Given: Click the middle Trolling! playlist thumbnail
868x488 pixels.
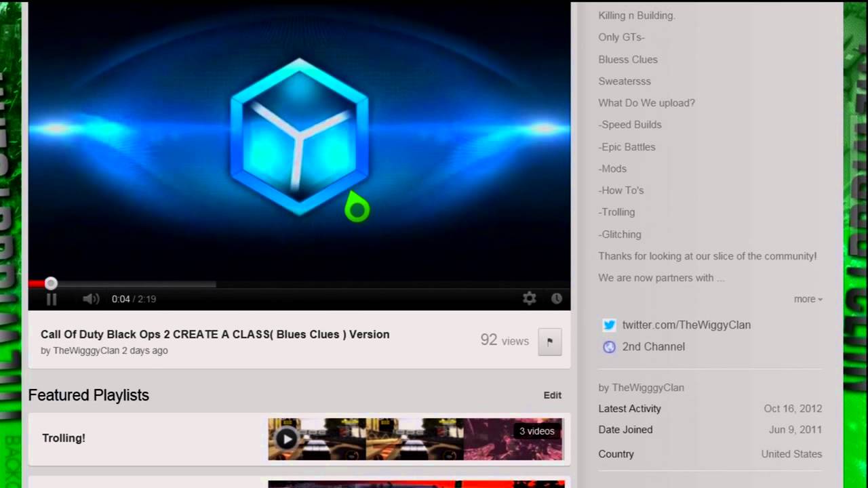Looking at the screenshot, I should (415, 439).
